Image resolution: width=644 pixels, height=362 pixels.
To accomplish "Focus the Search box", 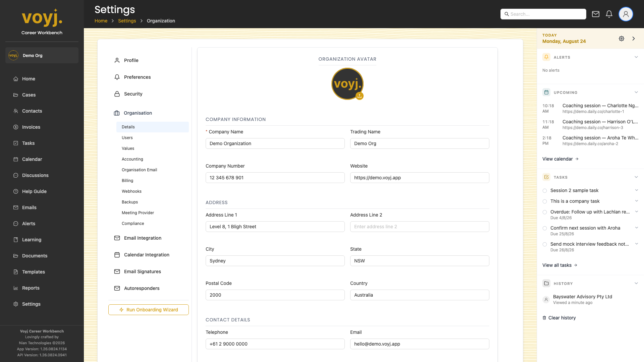I will pyautogui.click(x=543, y=14).
